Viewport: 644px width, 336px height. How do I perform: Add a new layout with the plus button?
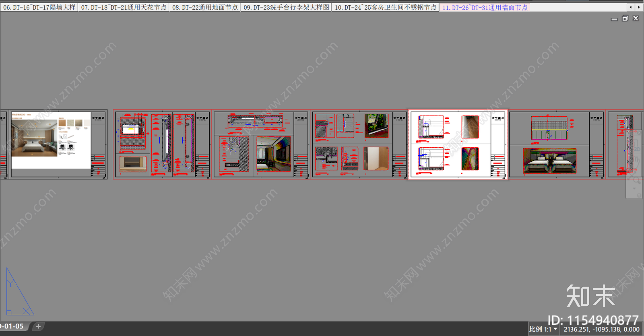(x=38, y=326)
